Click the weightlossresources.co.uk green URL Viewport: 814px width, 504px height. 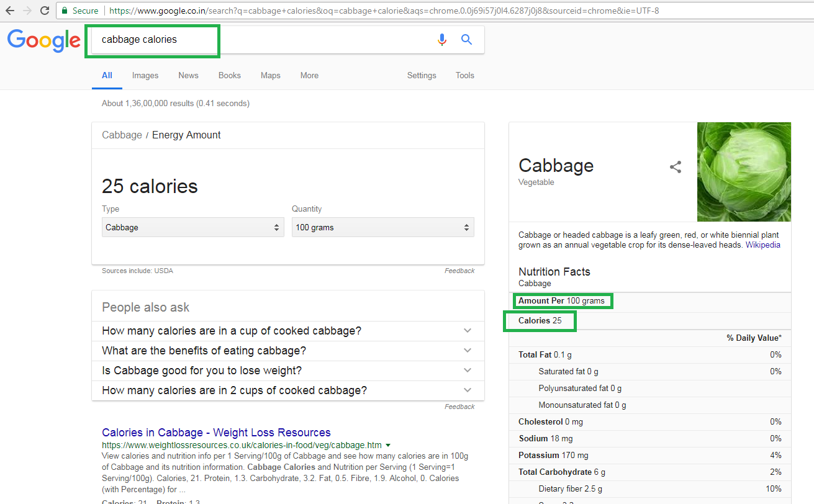[242, 445]
